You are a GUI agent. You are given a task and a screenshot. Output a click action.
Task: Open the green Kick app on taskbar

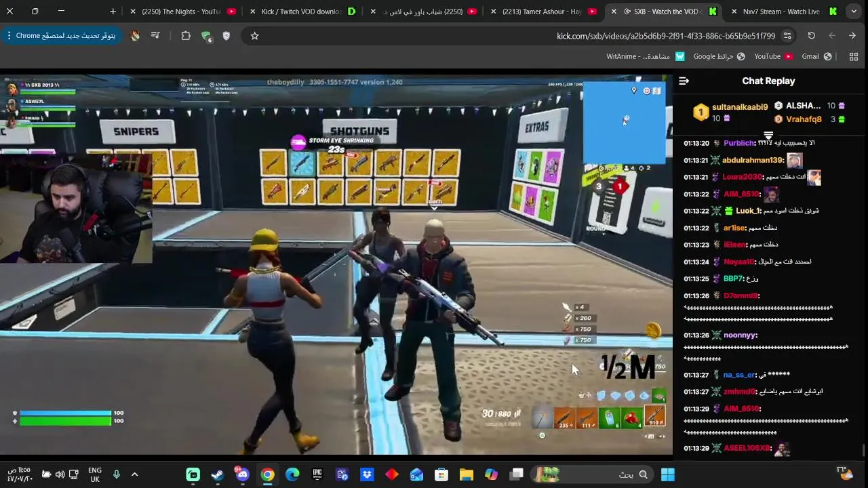tap(193, 474)
